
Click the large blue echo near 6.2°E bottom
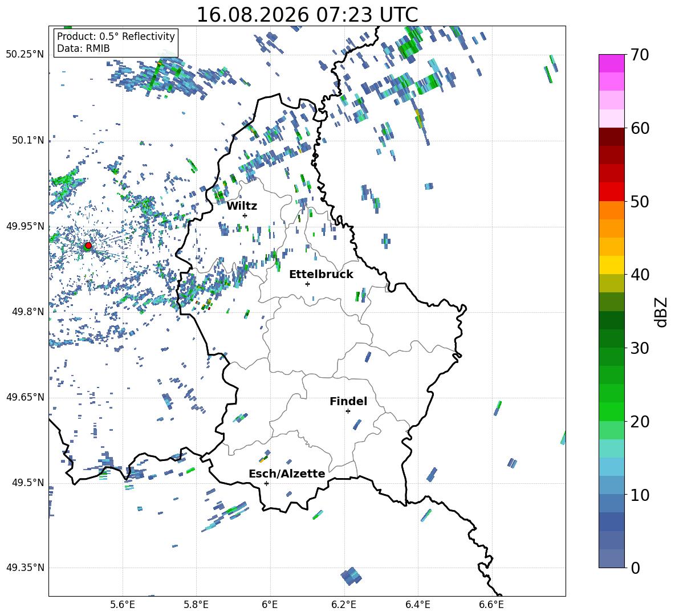351,577
